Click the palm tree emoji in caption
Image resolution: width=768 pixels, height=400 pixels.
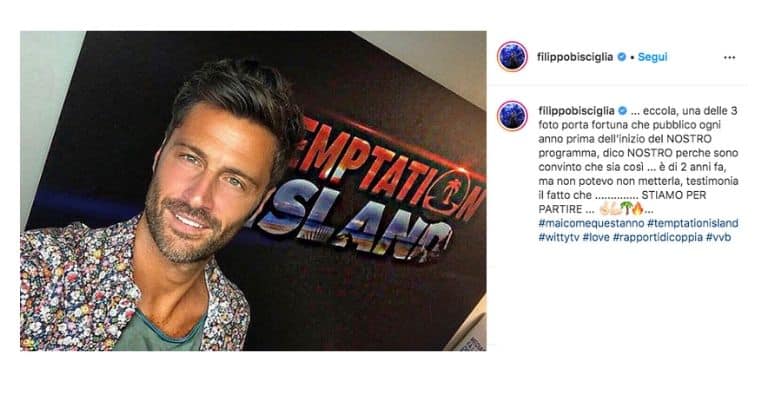click(x=626, y=209)
